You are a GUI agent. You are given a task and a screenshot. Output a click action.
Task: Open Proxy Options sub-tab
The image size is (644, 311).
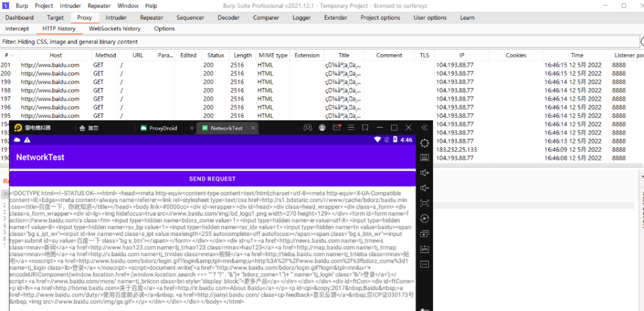[x=165, y=29]
